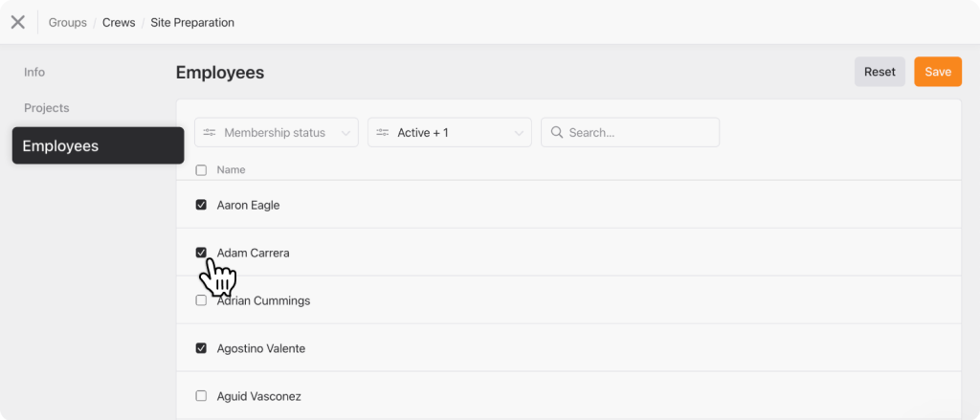Open the Info section in the sidebar

click(34, 72)
